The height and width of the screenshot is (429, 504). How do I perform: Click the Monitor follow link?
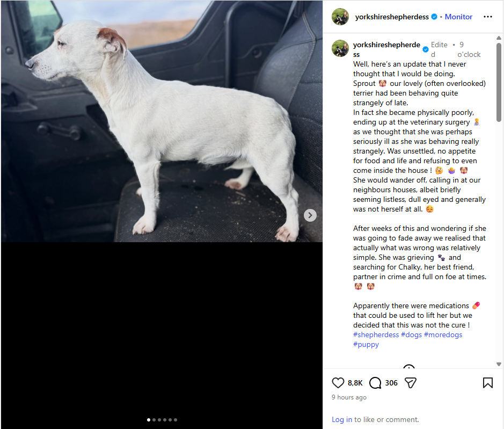(x=458, y=17)
